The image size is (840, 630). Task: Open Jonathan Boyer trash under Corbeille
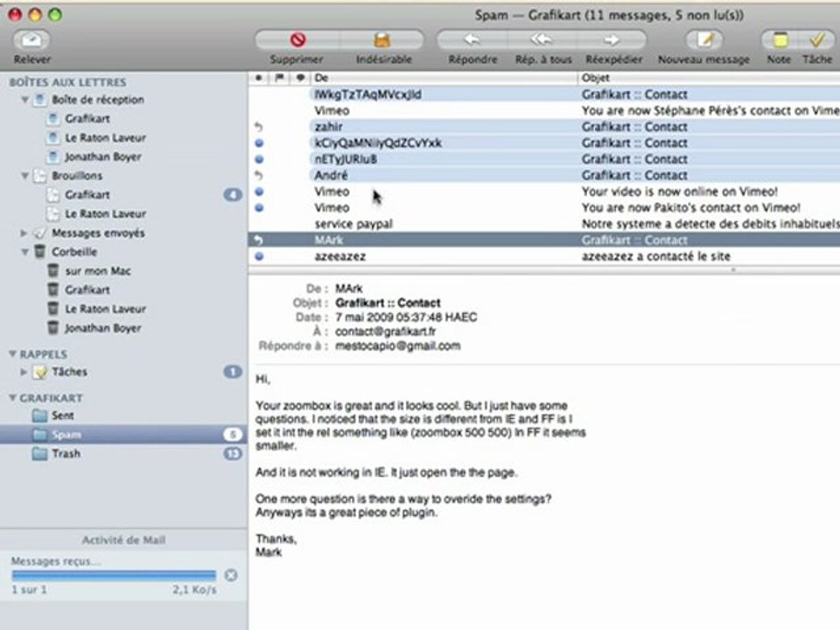click(x=103, y=328)
